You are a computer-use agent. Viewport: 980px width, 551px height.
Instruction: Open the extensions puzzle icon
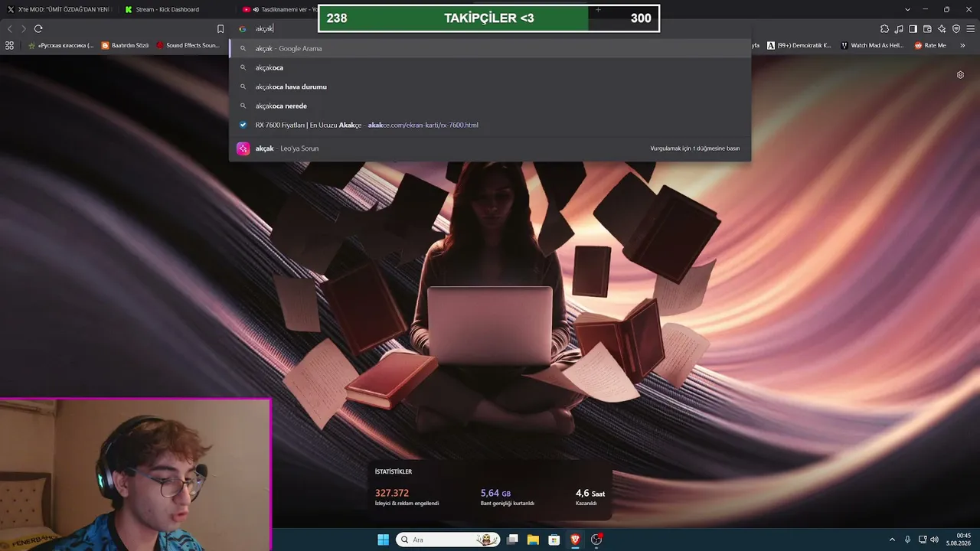pyautogui.click(x=884, y=29)
